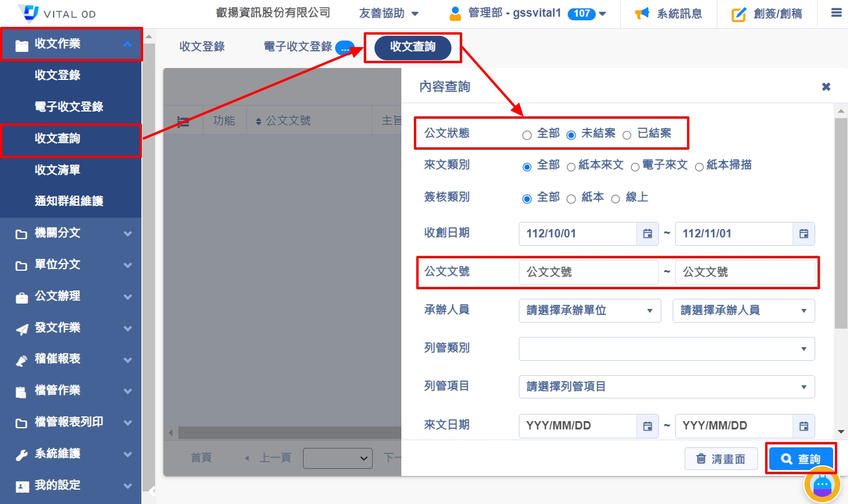Open calendar picker for 收創日期 start date
Screen dimensions: 848x504
[x=647, y=234]
